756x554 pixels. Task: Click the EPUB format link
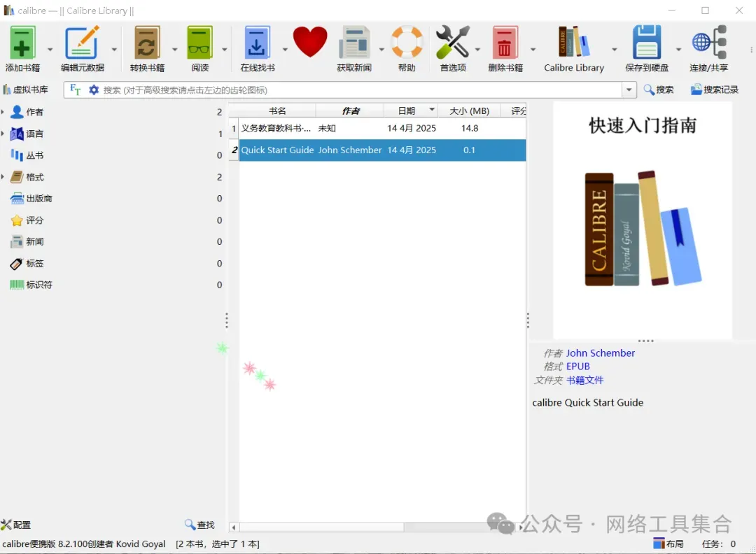tap(578, 367)
